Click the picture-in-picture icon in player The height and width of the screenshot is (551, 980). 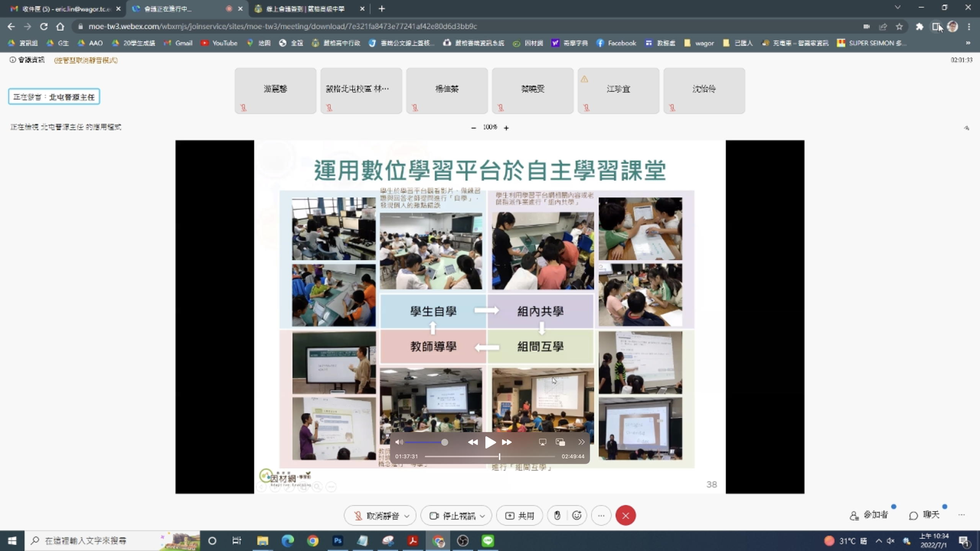560,442
